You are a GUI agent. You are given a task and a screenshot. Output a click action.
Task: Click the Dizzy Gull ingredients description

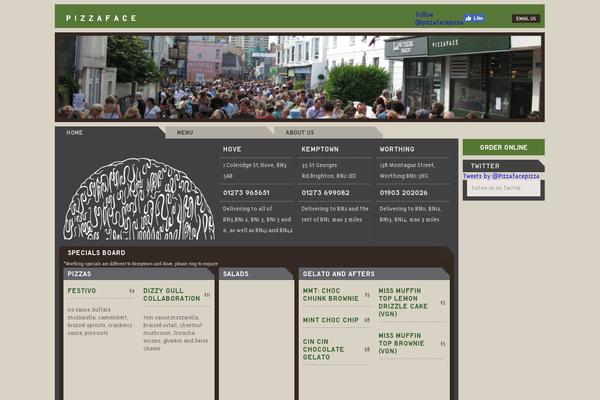[x=176, y=333]
